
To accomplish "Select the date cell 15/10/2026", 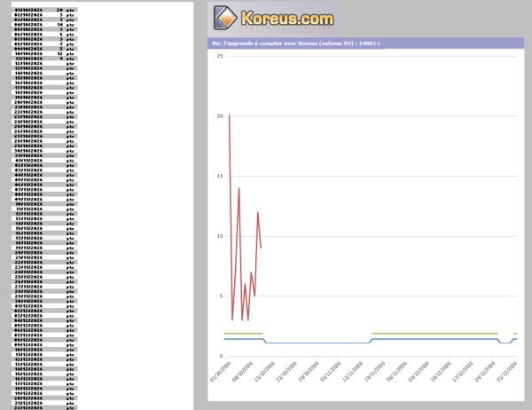I will (x=28, y=78).
